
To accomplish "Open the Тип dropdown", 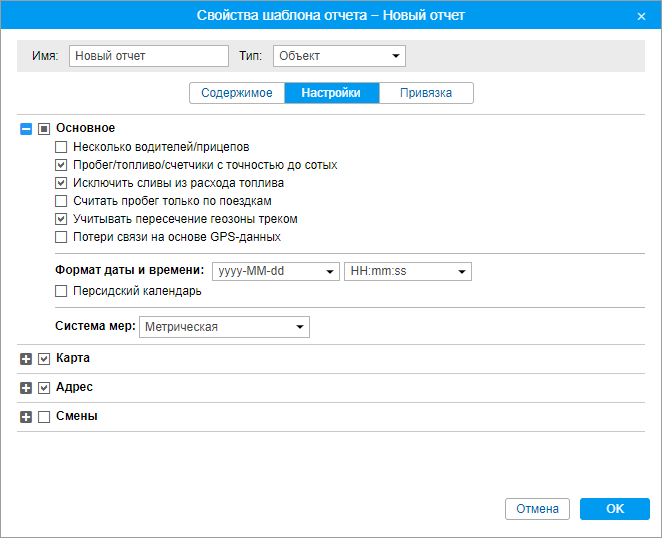I will 339,56.
